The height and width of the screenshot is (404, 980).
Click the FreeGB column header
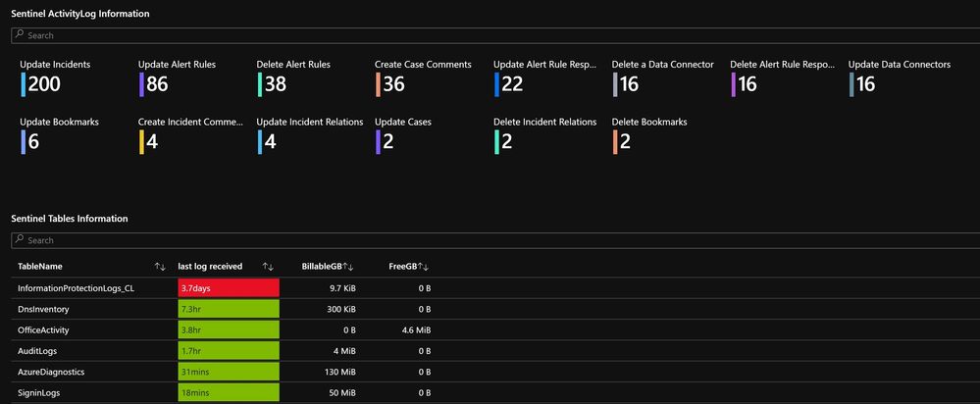click(402, 267)
